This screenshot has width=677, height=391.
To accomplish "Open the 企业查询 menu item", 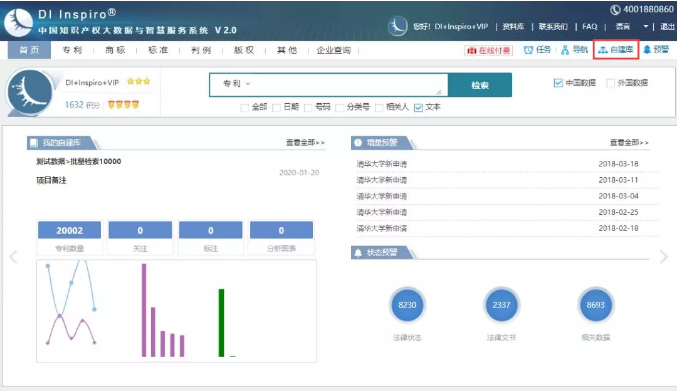I will (x=334, y=50).
